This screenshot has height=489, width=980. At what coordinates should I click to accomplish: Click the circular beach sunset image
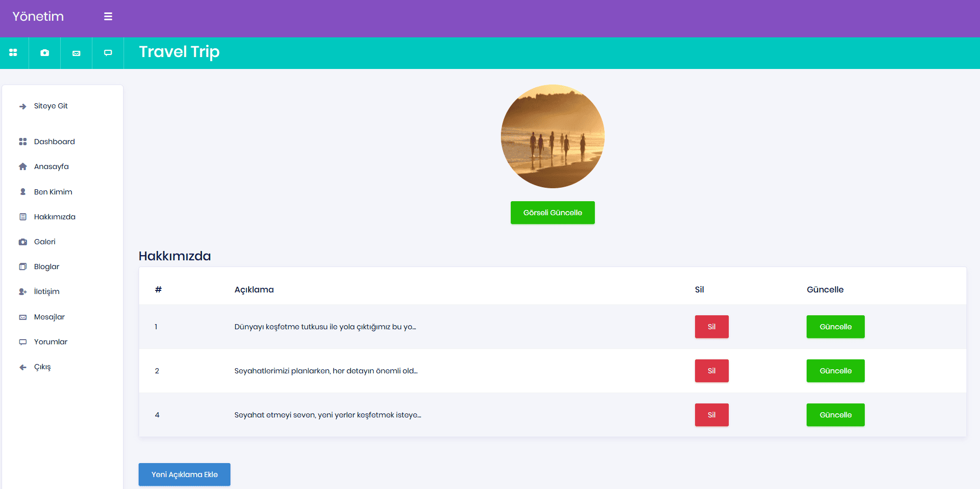[x=552, y=136]
